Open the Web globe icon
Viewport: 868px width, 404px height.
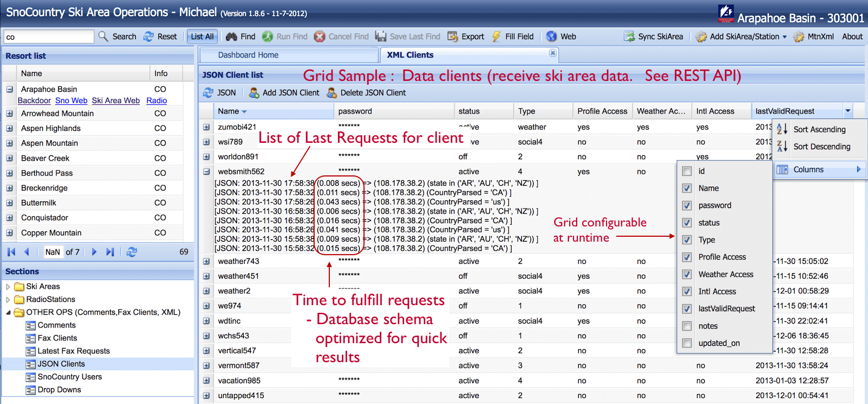(x=552, y=36)
